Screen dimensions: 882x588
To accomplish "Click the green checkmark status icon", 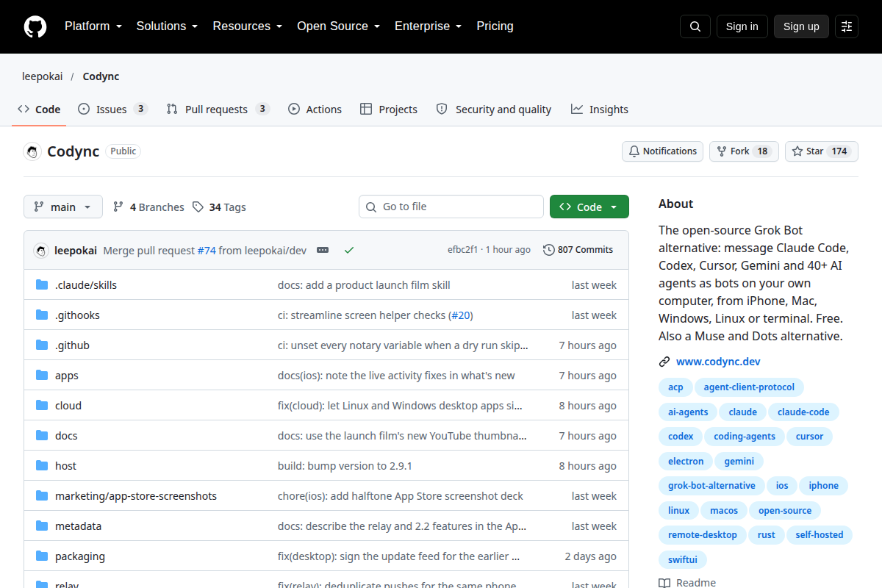I will (x=349, y=250).
